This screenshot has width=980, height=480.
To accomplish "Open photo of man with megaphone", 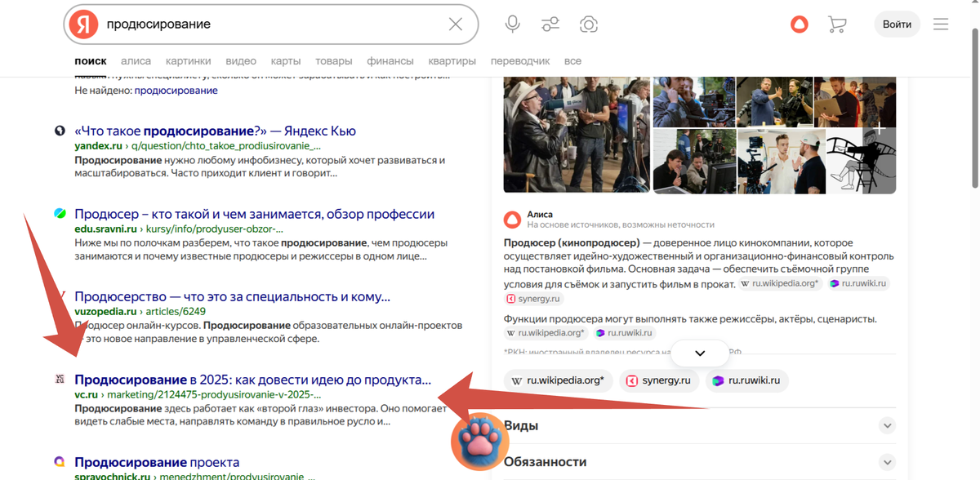I will coord(577,135).
